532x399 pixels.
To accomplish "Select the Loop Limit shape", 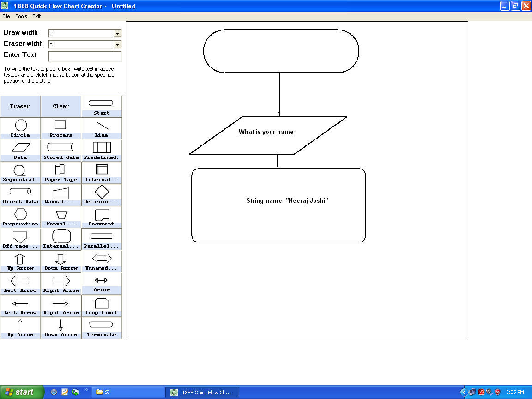I will (x=102, y=306).
